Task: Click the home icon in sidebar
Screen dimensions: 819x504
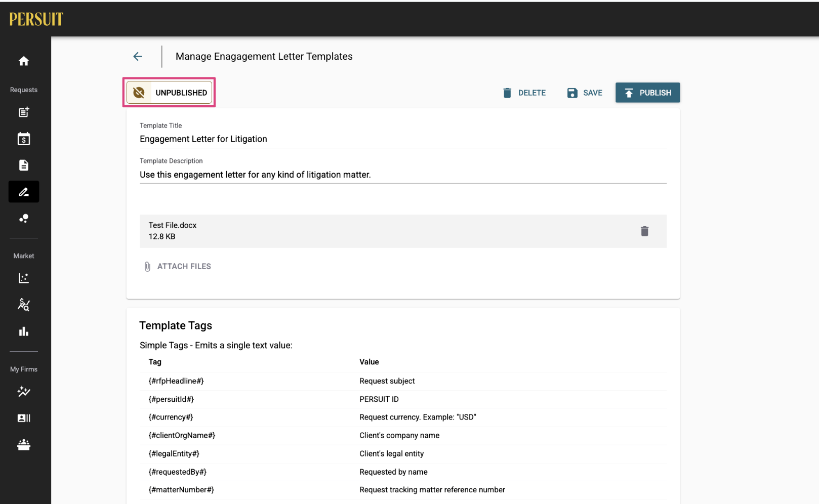Action: (24, 61)
